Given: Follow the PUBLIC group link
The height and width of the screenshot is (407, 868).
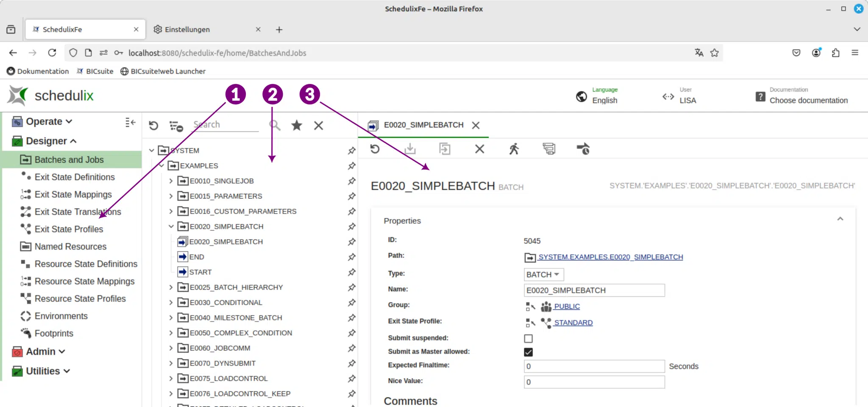Looking at the screenshot, I should click(x=567, y=307).
